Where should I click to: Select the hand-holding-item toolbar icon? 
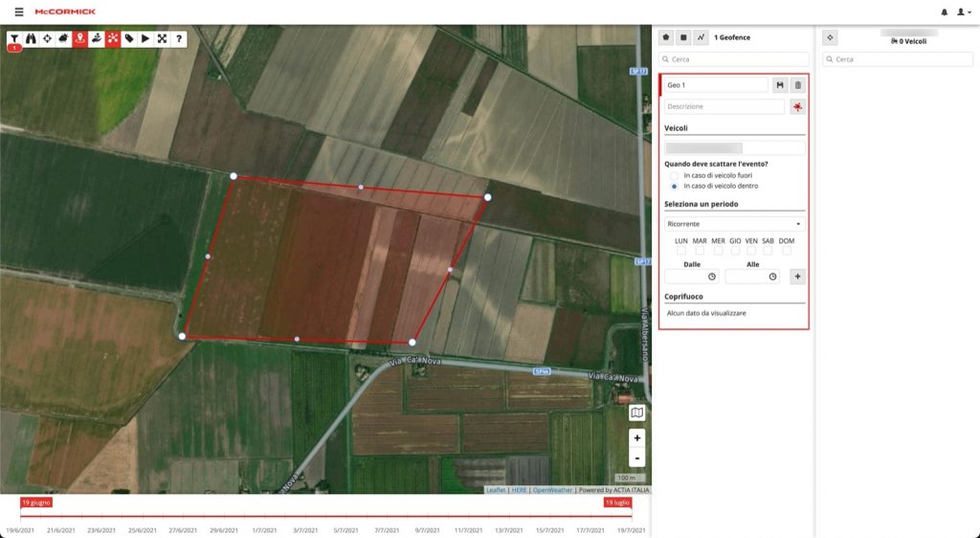[x=97, y=38]
